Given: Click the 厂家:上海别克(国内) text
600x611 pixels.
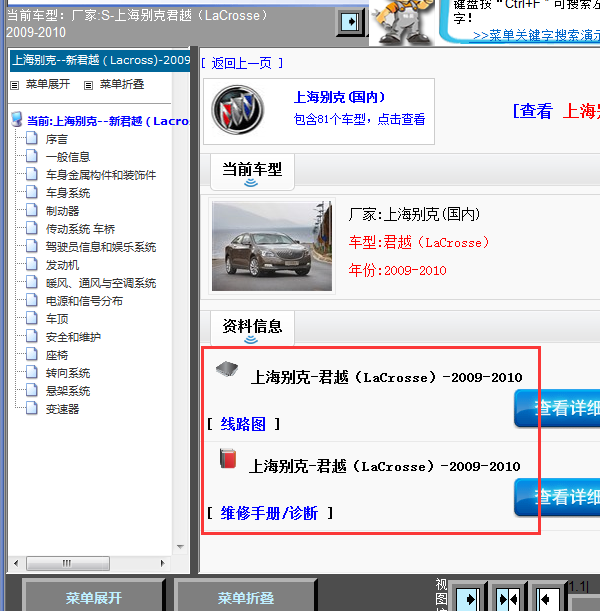Looking at the screenshot, I should pyautogui.click(x=414, y=214).
